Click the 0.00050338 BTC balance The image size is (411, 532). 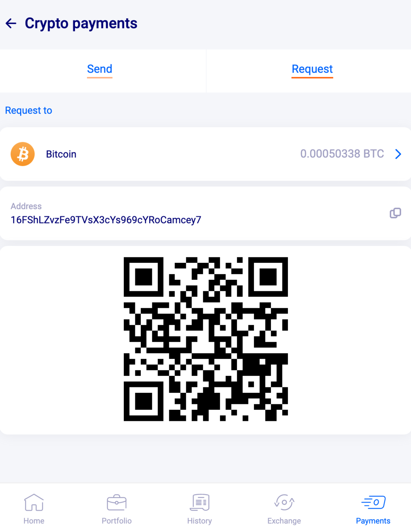pyautogui.click(x=342, y=154)
